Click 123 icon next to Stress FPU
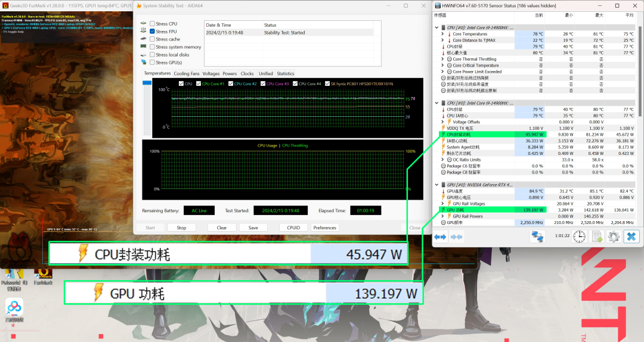Viewport: 644px width, 342px height. pos(143,30)
